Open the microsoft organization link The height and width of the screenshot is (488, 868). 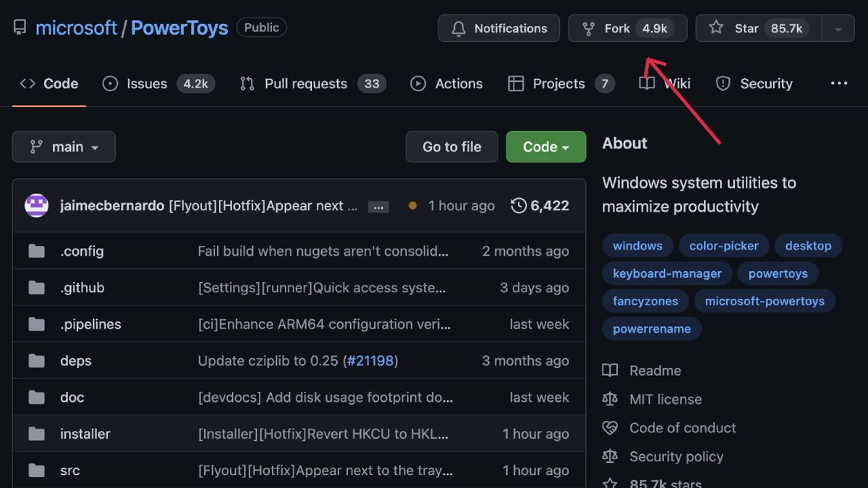[x=77, y=27]
